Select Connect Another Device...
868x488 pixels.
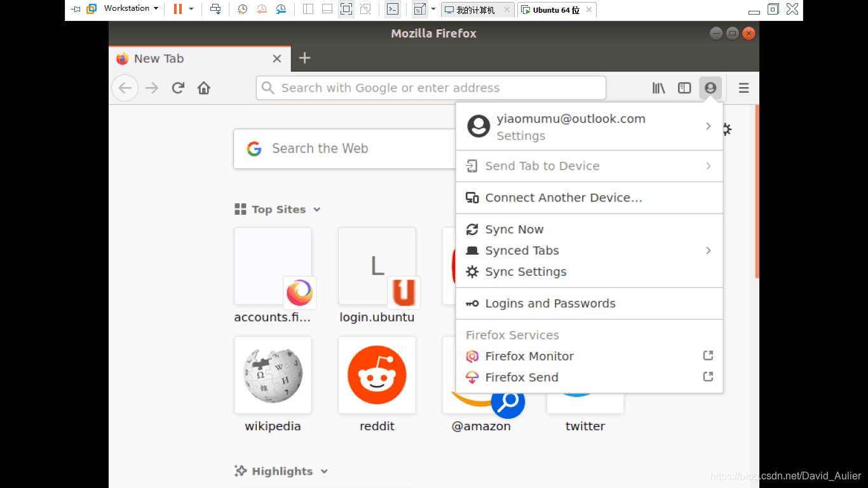[x=590, y=198]
